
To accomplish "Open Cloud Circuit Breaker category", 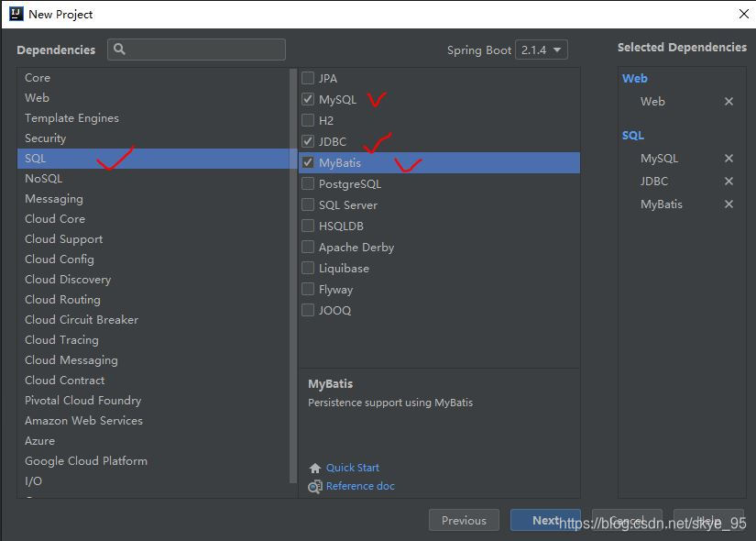I will click(153, 320).
